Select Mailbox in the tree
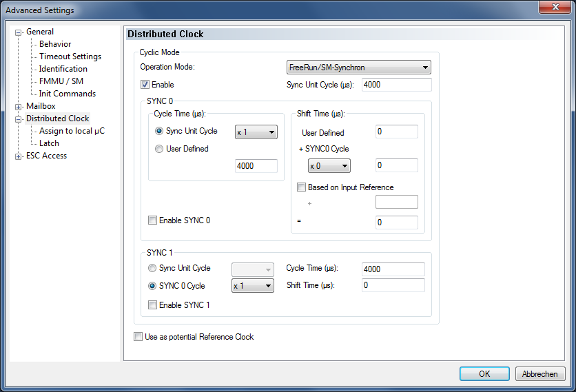 [41, 106]
